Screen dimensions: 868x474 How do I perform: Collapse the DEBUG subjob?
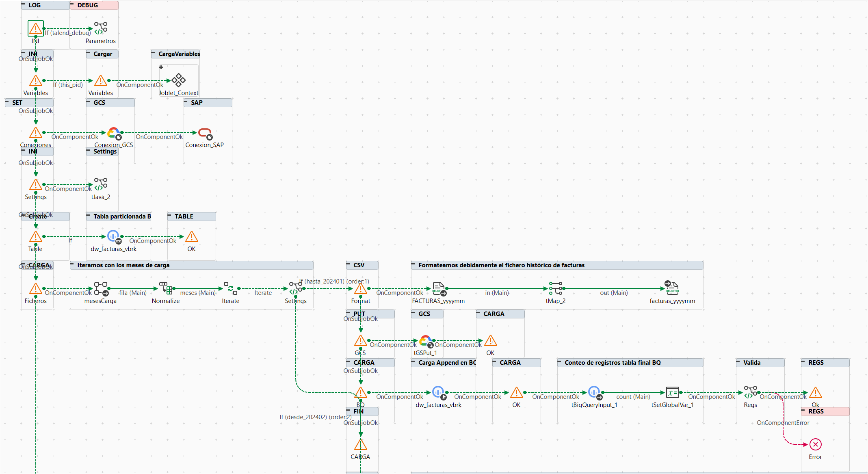coord(72,4)
